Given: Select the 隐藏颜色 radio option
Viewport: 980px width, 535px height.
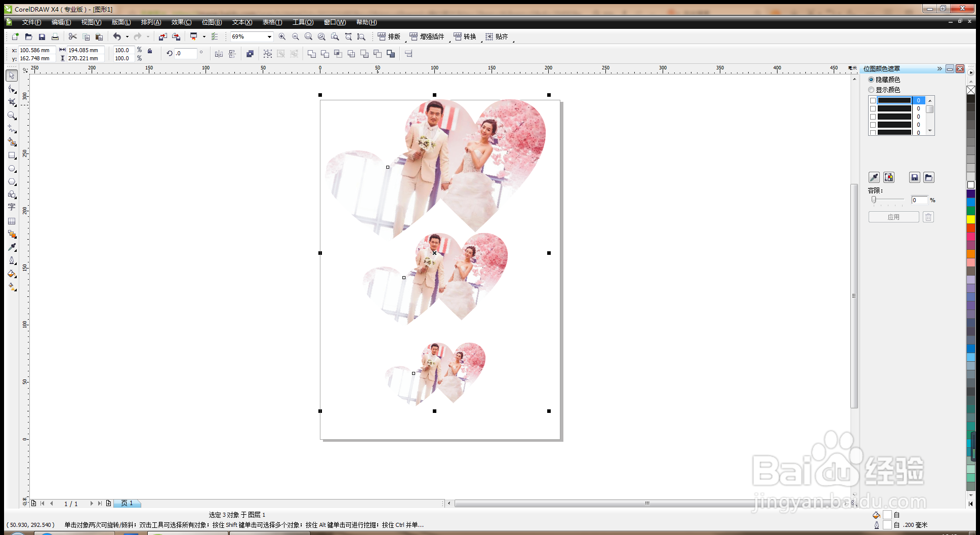Looking at the screenshot, I should point(871,80).
